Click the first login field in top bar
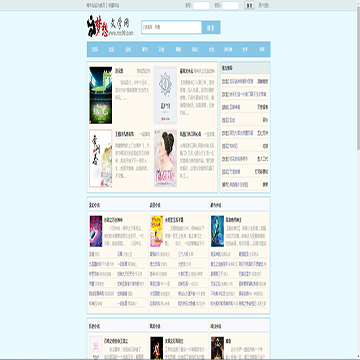This screenshot has width=360, height=360. click(x=201, y=5)
